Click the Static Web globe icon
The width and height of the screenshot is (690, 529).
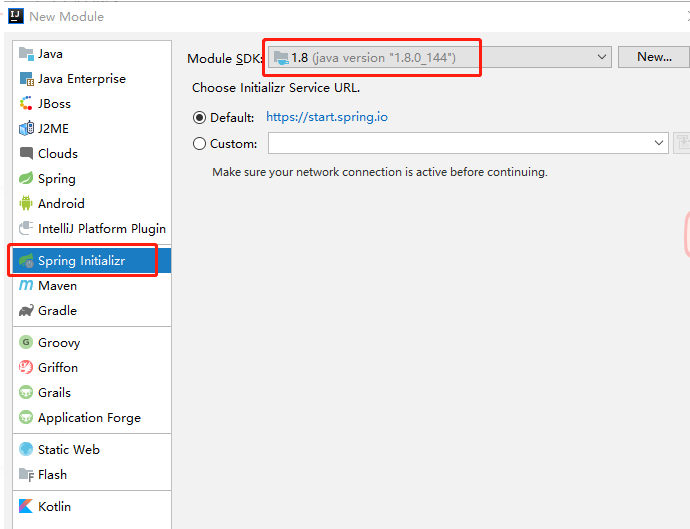(26, 449)
